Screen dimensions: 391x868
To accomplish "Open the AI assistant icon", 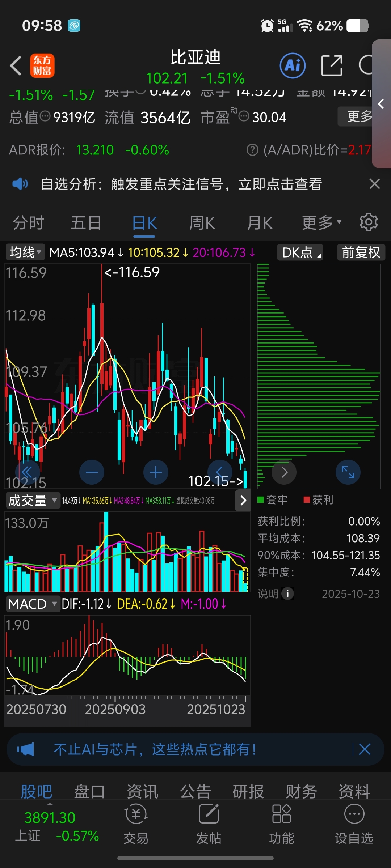I will point(293,66).
